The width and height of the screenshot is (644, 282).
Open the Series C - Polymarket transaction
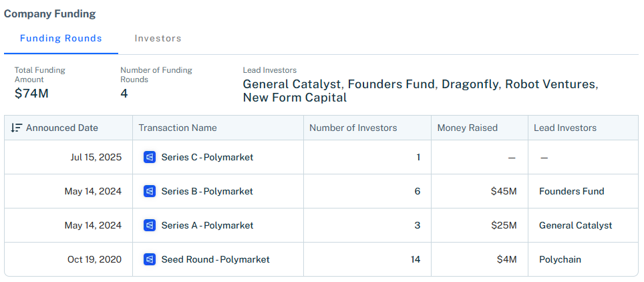point(207,158)
